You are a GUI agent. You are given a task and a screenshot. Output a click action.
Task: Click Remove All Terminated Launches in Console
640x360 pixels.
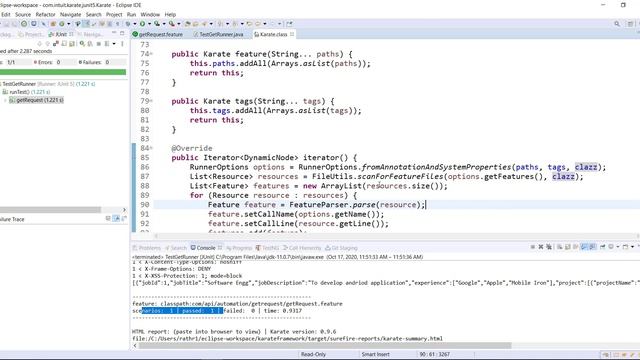(x=549, y=247)
